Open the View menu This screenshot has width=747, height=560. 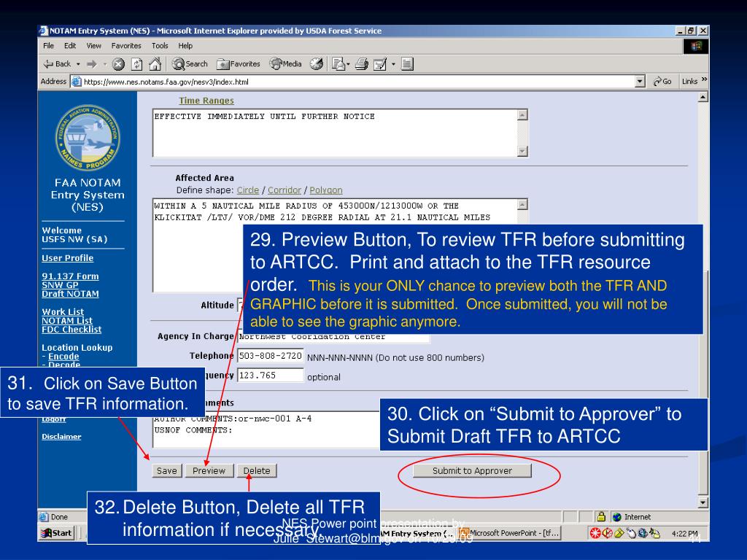pos(94,46)
